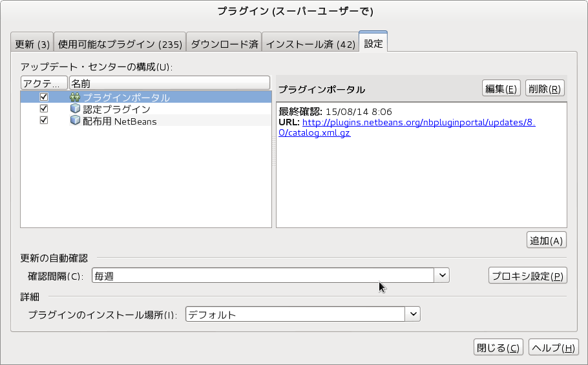The image size is (588, 365).
Task: Click the アクテ... column header
Action: (44, 83)
